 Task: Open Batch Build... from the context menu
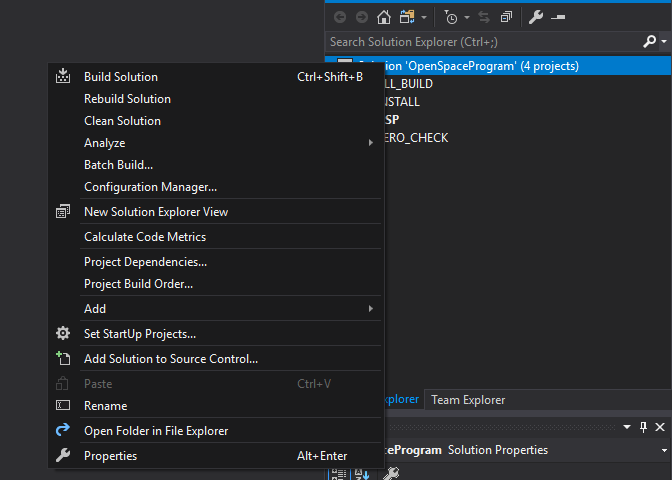216,165
